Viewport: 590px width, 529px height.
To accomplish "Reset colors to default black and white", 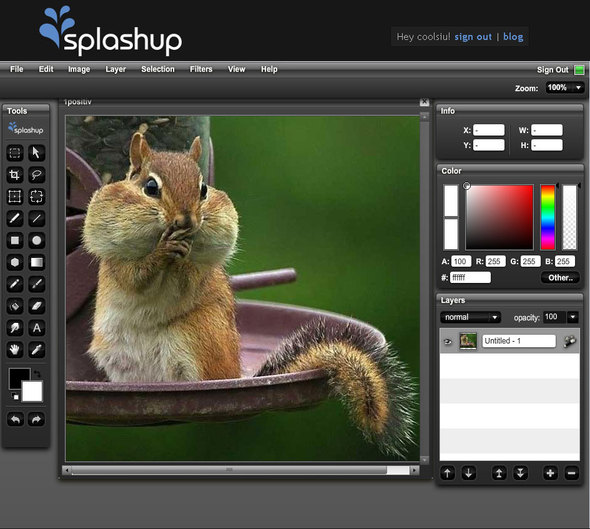I will tap(15, 396).
